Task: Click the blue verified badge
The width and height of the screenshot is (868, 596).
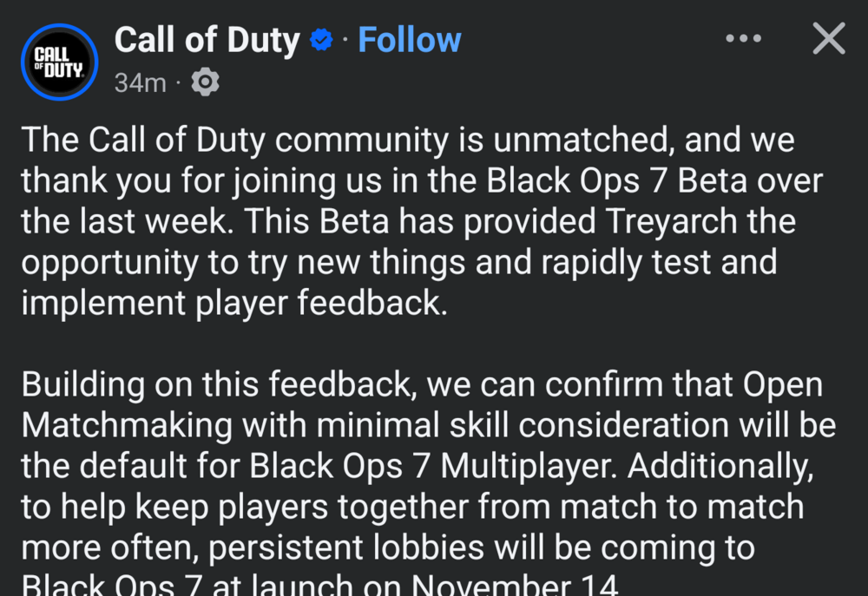Action: (322, 41)
